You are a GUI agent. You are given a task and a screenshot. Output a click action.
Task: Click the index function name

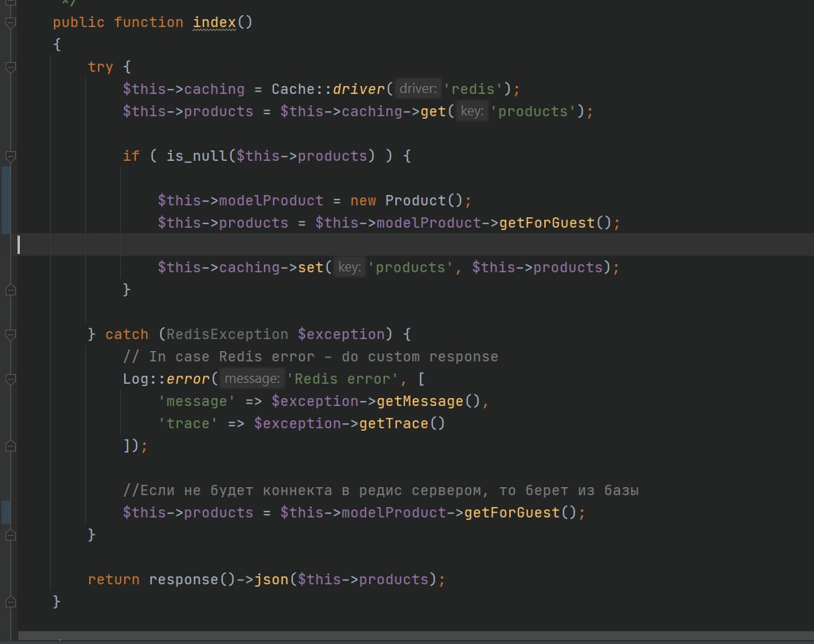tap(214, 22)
